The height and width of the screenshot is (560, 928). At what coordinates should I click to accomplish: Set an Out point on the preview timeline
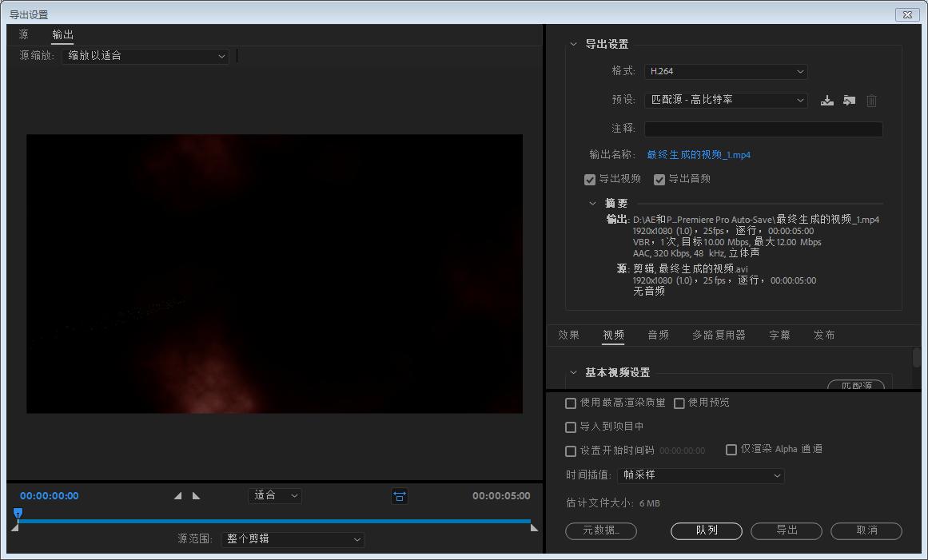point(197,495)
